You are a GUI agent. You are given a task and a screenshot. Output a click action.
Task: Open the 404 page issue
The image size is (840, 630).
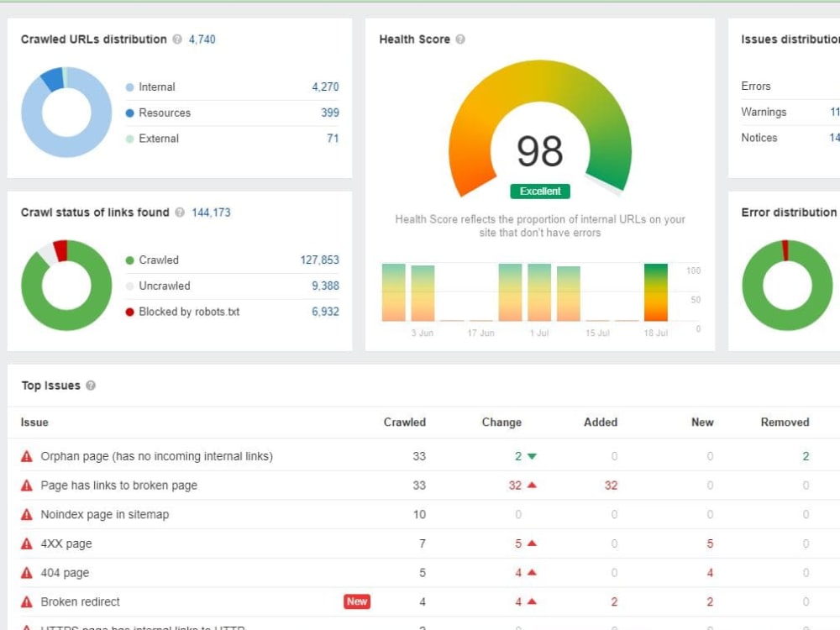65,572
